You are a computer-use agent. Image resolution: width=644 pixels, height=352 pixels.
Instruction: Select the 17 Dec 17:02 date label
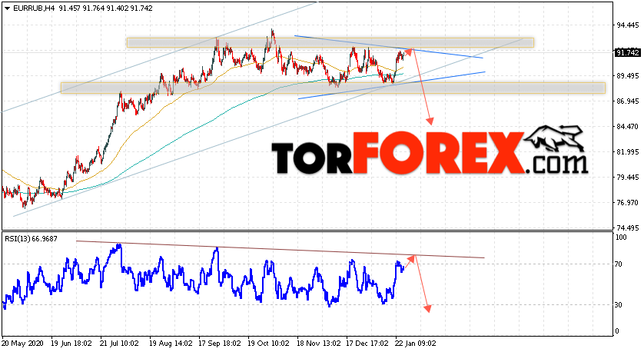367,343
